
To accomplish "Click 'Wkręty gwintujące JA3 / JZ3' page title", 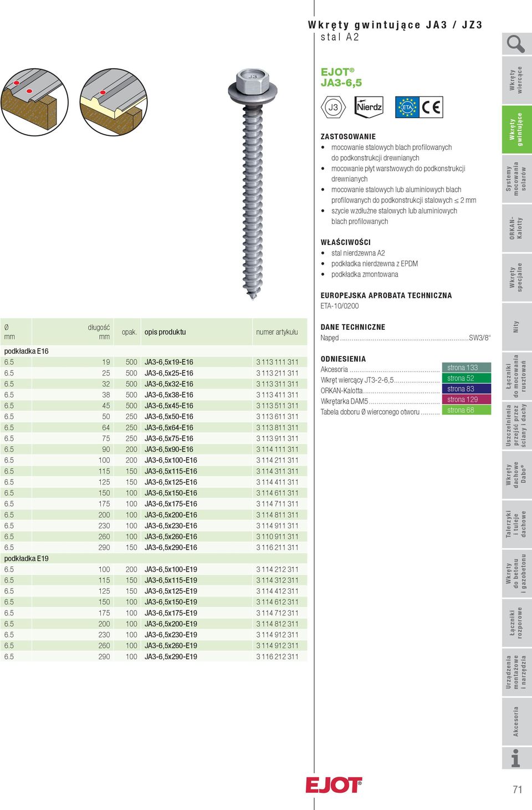I will (395, 25).
